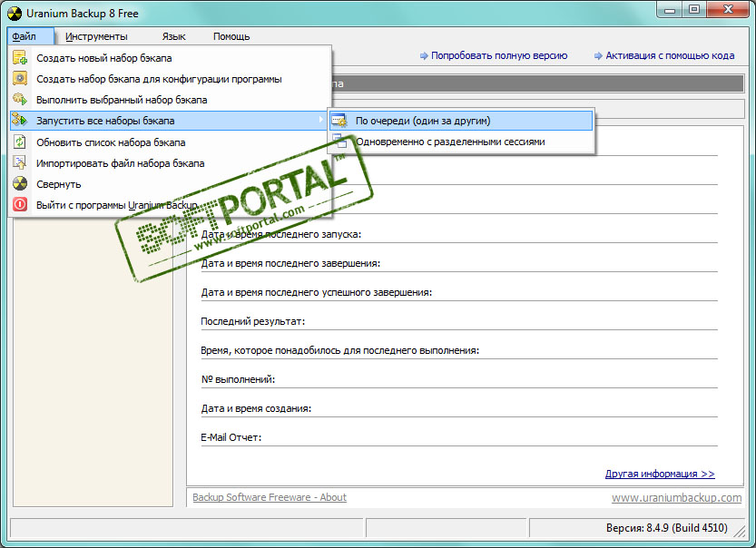Click the execute selected backup set icon
The width and height of the screenshot is (756, 548).
(20, 99)
